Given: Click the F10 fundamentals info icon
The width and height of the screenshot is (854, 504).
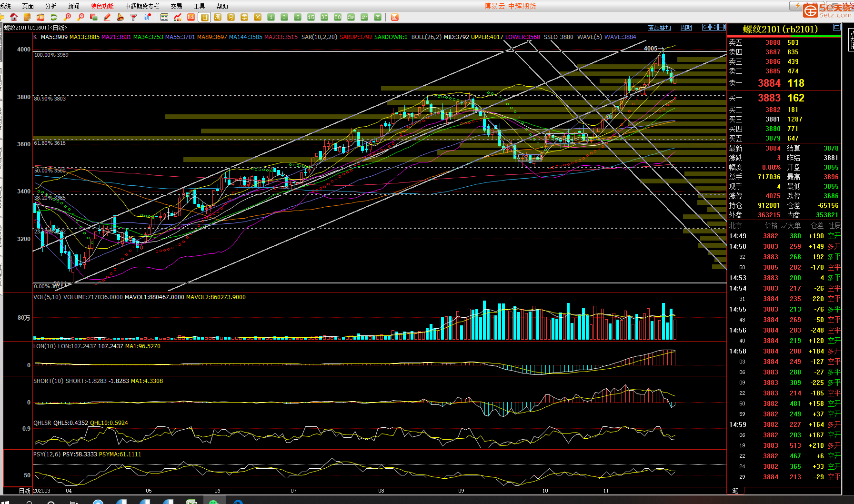Looking at the screenshot, I should [40, 17].
